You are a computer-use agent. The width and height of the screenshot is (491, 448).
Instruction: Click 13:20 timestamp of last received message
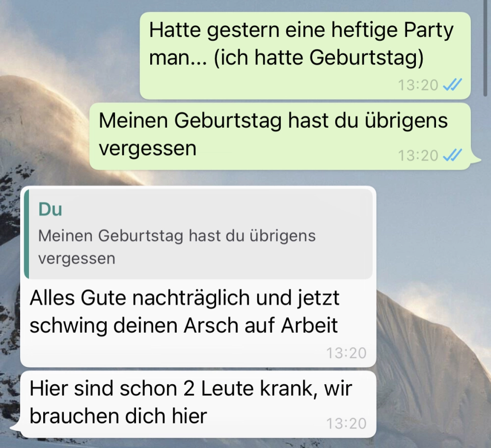(x=346, y=423)
